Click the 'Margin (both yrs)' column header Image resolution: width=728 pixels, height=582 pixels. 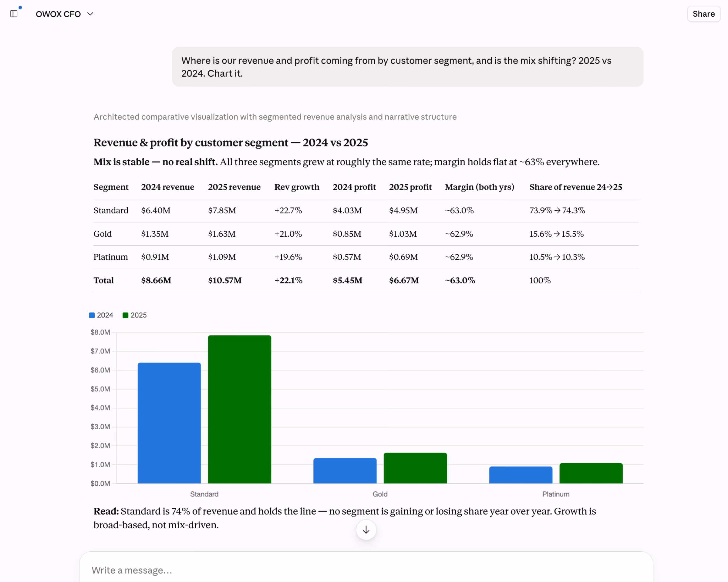click(x=480, y=187)
